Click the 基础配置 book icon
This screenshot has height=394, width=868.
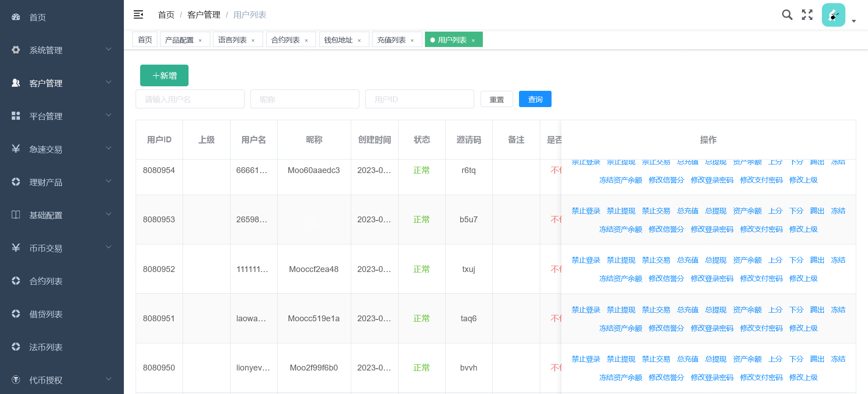coord(16,215)
